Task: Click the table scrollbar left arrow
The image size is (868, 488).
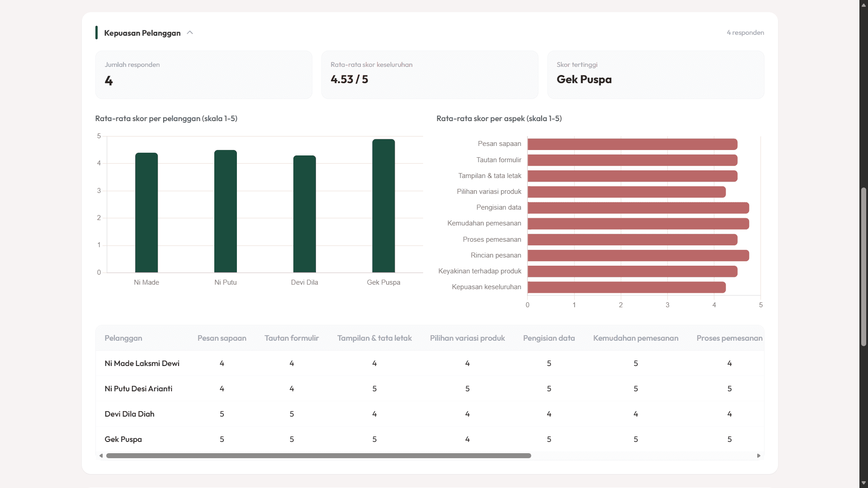Action: tap(101, 455)
